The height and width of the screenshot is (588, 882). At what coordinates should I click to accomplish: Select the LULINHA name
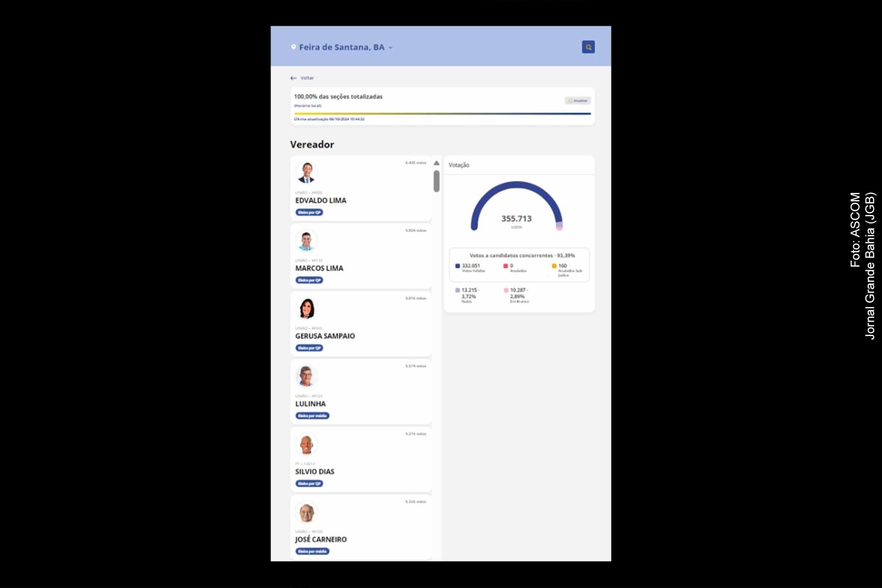pos(310,404)
